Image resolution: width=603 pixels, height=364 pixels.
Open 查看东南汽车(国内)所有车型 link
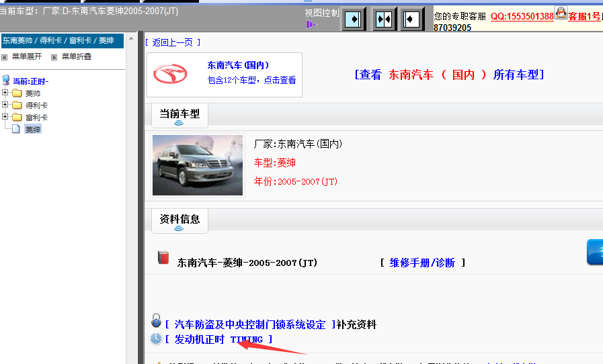point(449,75)
